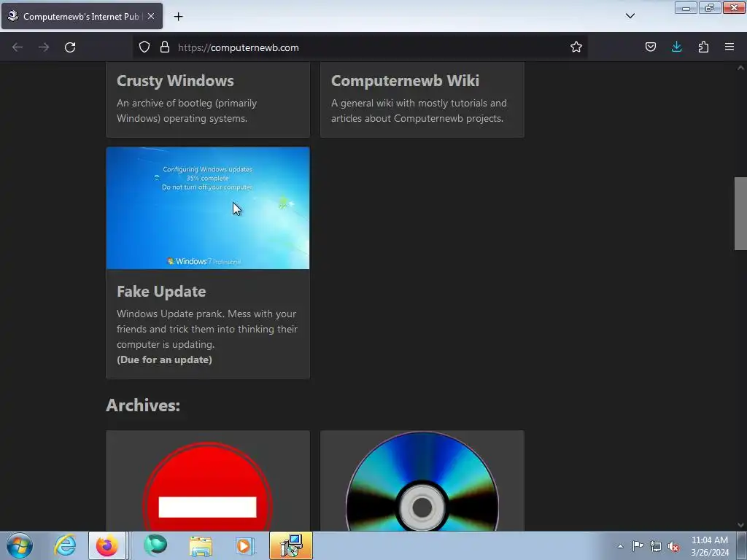Expand the list all tabs chevron
The height and width of the screenshot is (560, 747).
click(630, 16)
